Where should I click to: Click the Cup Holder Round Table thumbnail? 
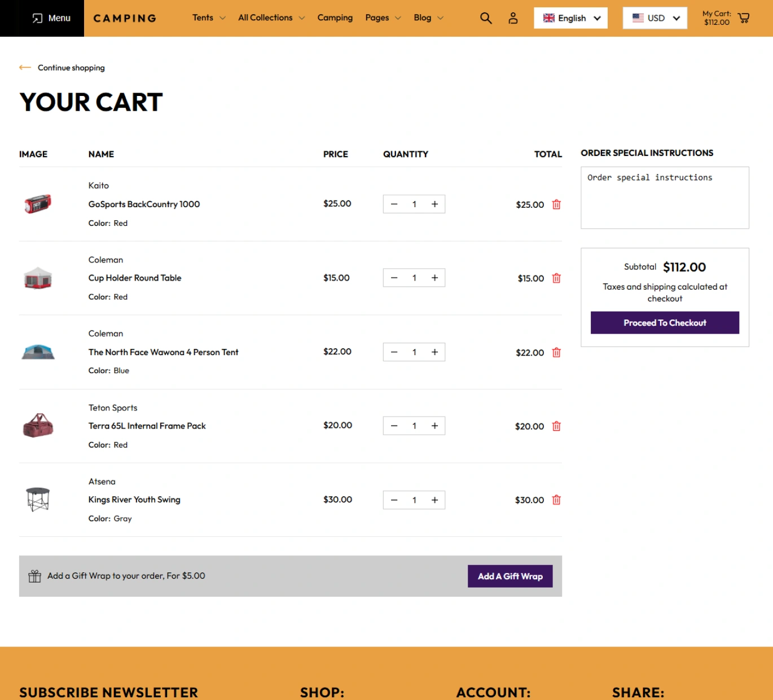[x=38, y=278]
